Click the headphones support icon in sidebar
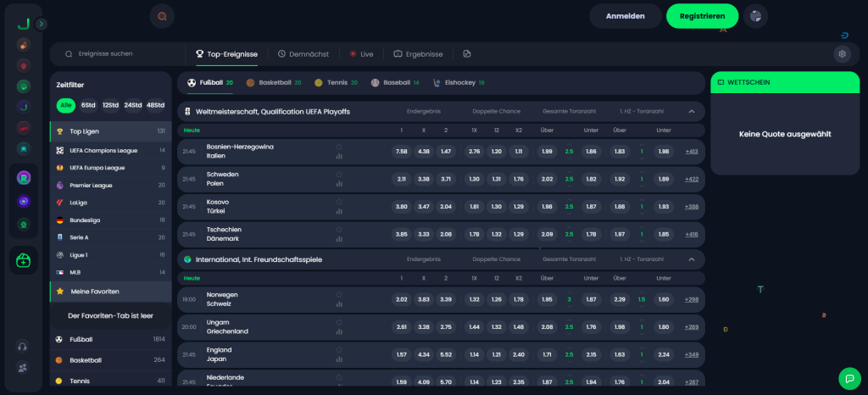 click(24, 346)
